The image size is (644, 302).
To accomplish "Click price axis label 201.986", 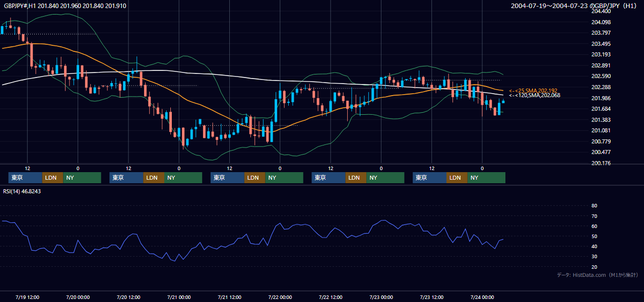I will point(600,98).
